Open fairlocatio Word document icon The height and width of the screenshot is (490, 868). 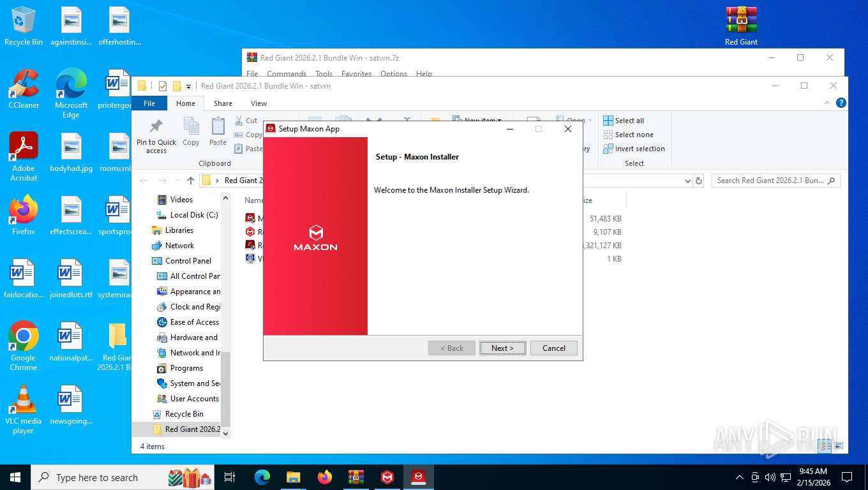click(x=24, y=279)
